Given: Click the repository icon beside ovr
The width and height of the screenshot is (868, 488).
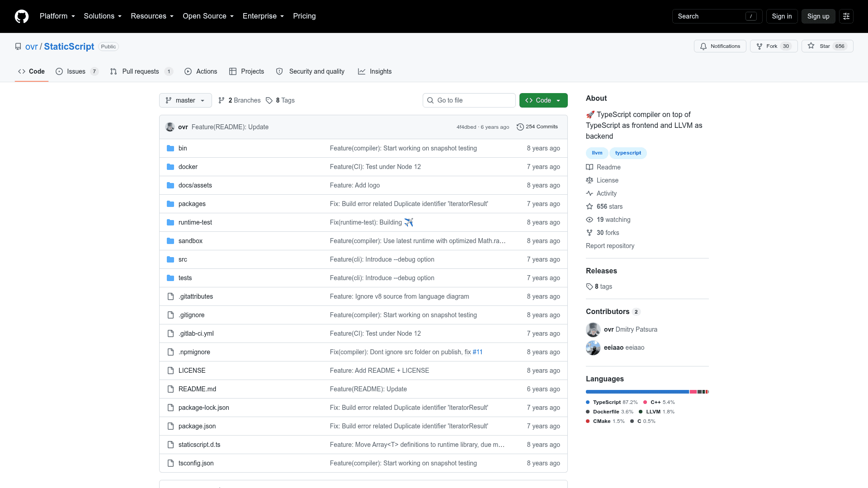Looking at the screenshot, I should click(18, 47).
